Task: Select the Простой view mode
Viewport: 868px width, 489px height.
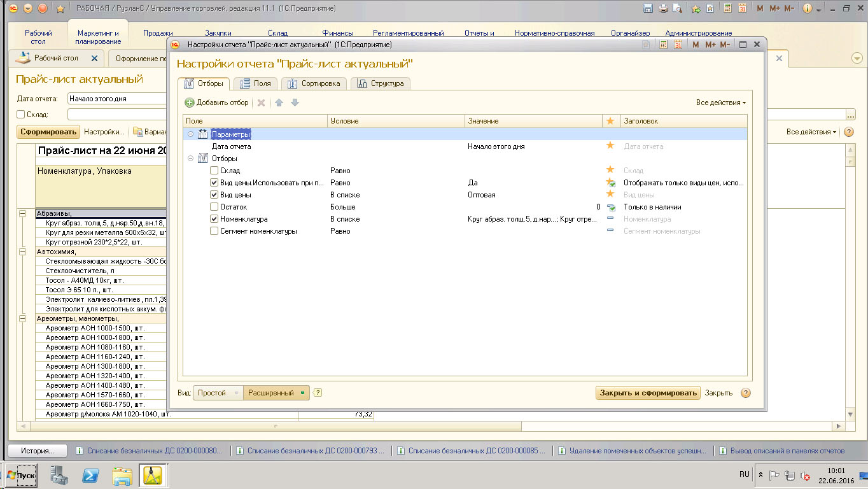Action: click(x=212, y=393)
